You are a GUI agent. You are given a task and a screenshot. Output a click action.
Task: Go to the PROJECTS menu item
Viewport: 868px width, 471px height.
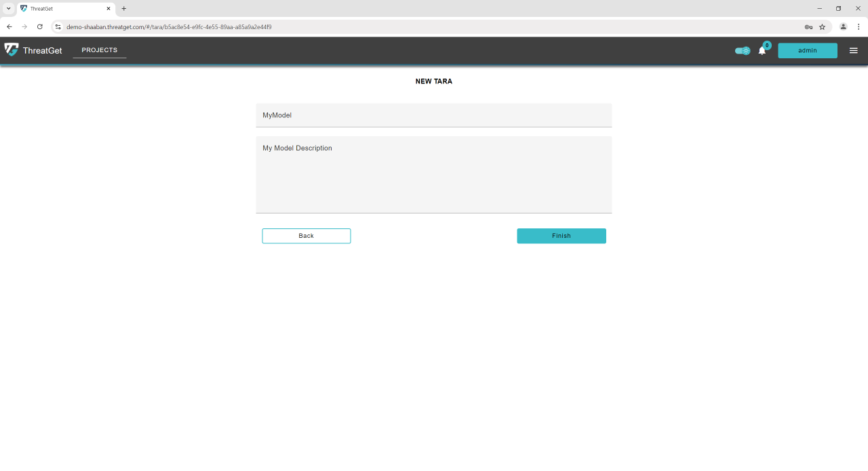pyautogui.click(x=100, y=50)
